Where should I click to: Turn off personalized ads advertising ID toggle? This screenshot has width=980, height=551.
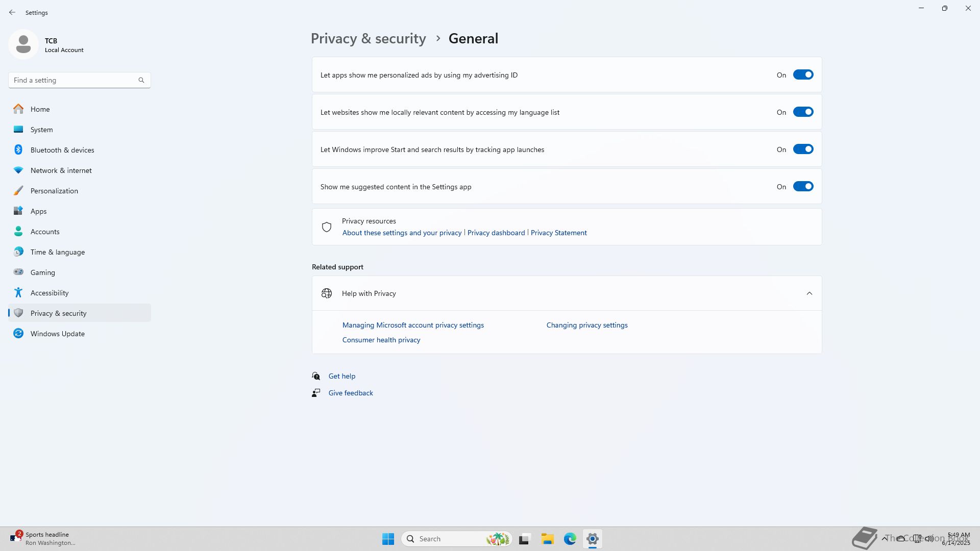(x=802, y=75)
